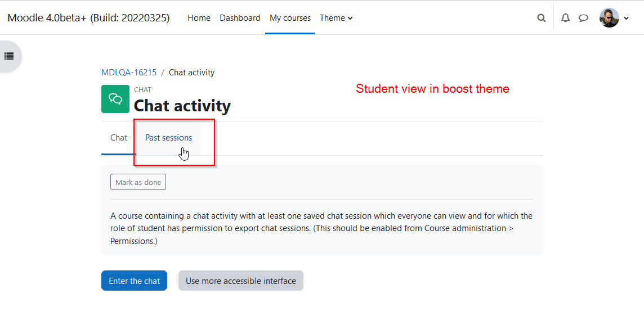Click Use more accessible interface button
This screenshot has height=330, width=644.
pyautogui.click(x=241, y=281)
